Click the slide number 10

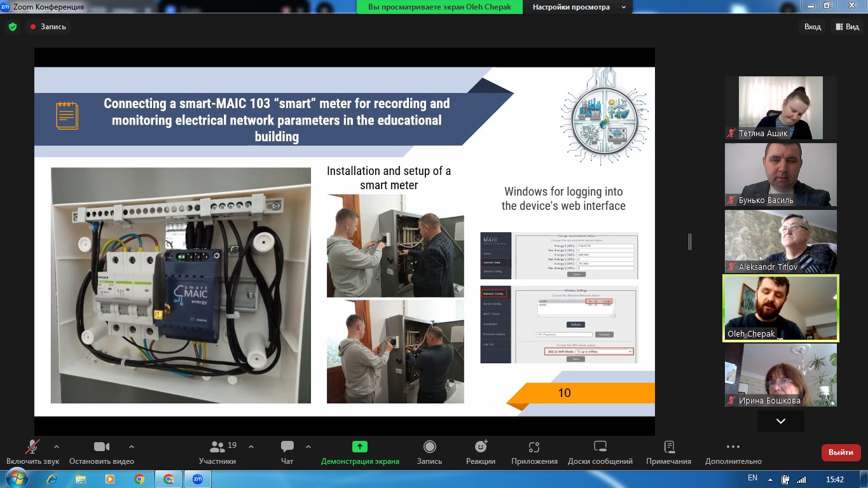pos(564,393)
